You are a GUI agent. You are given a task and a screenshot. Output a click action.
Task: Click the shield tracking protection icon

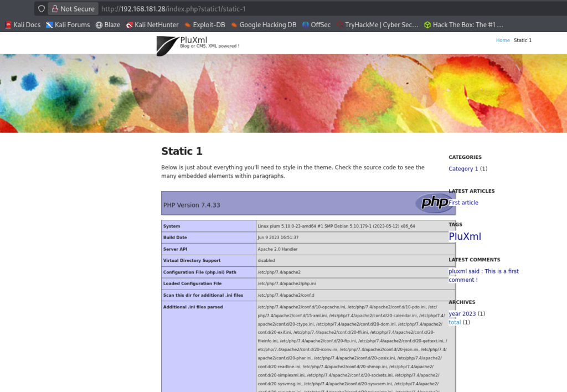pos(41,9)
